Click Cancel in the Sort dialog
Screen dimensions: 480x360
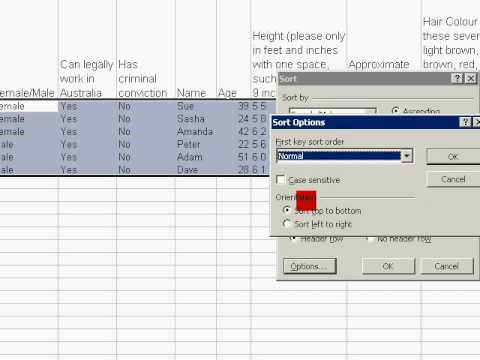[x=447, y=266]
